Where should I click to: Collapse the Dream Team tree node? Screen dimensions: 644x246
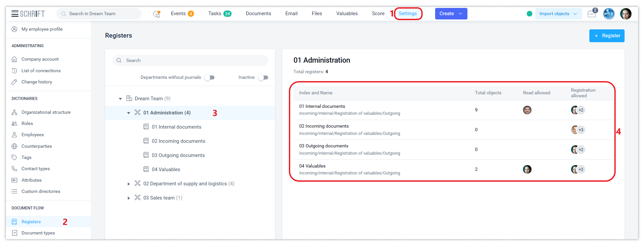pyautogui.click(x=120, y=99)
